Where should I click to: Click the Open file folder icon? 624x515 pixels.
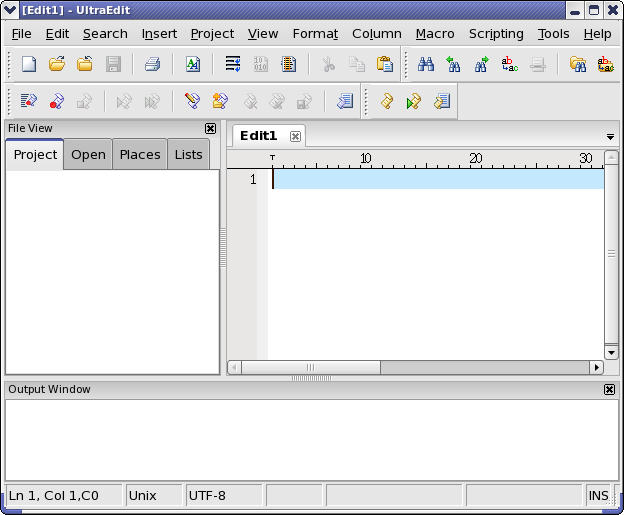click(57, 64)
